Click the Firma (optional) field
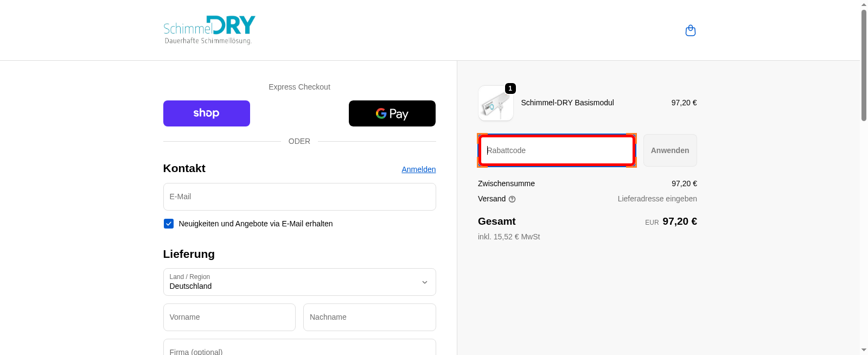The image size is (868, 355). 299,348
